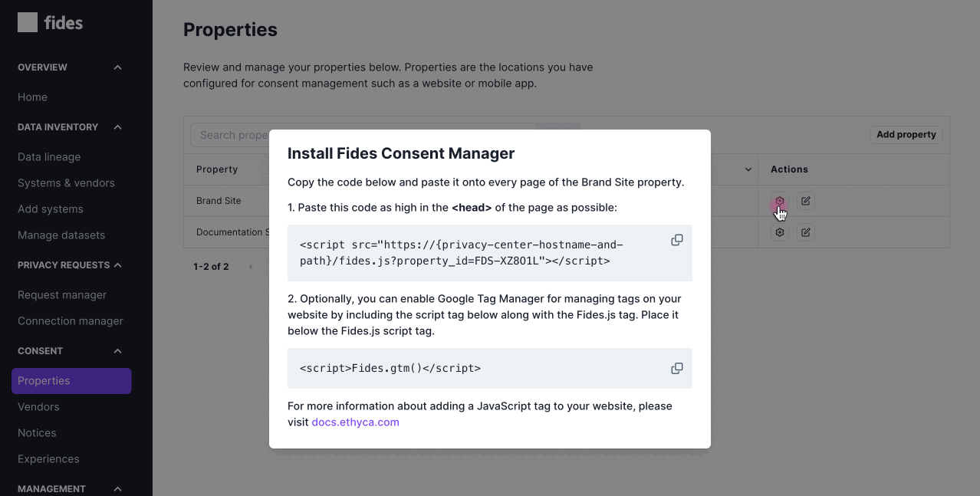The width and height of the screenshot is (980, 496).
Task: Open the Request manager page
Action: coord(62,295)
